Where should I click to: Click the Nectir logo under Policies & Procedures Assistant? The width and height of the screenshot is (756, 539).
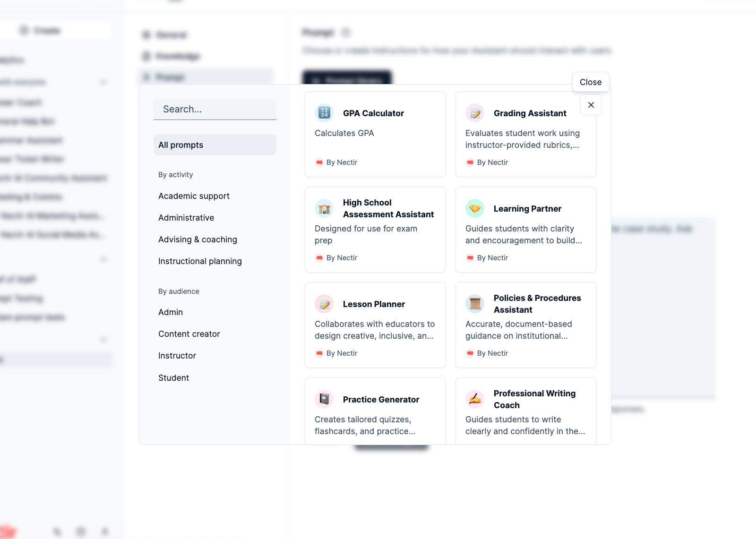pos(470,353)
